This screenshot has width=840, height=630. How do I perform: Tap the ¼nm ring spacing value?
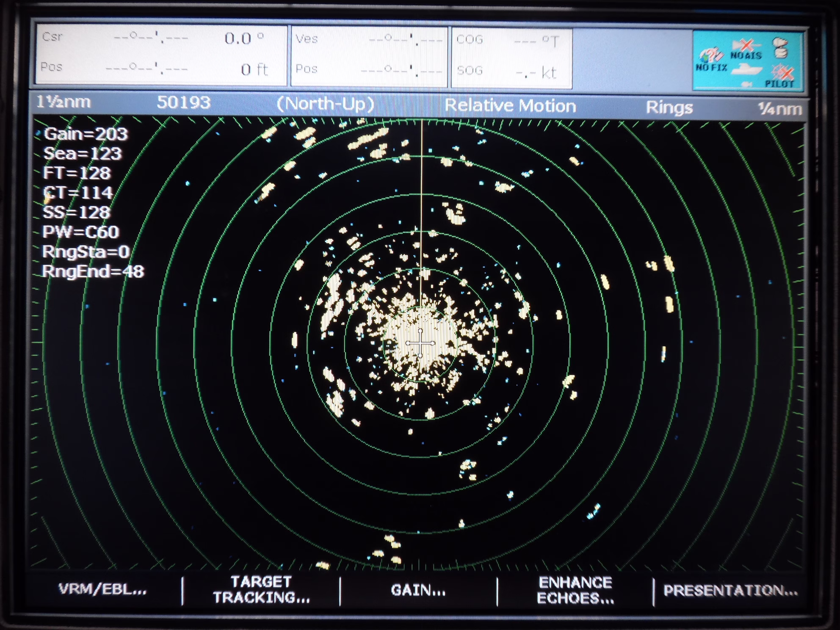pyautogui.click(x=780, y=109)
